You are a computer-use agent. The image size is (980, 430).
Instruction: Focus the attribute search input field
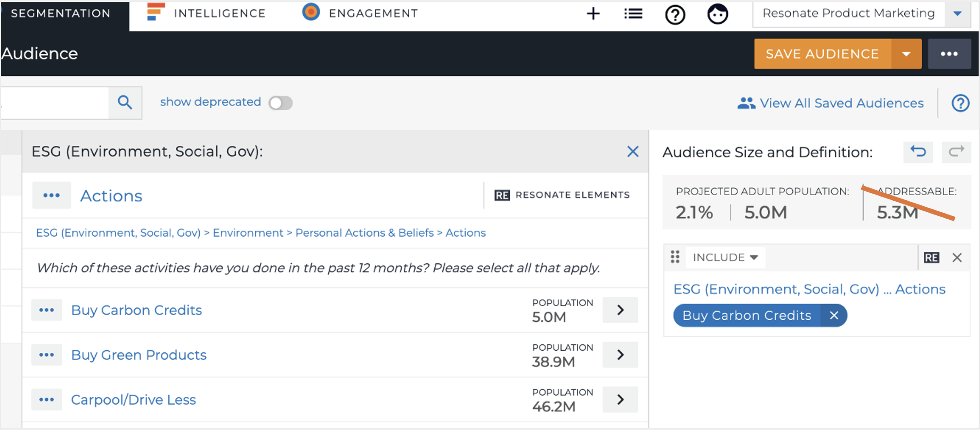[55, 103]
